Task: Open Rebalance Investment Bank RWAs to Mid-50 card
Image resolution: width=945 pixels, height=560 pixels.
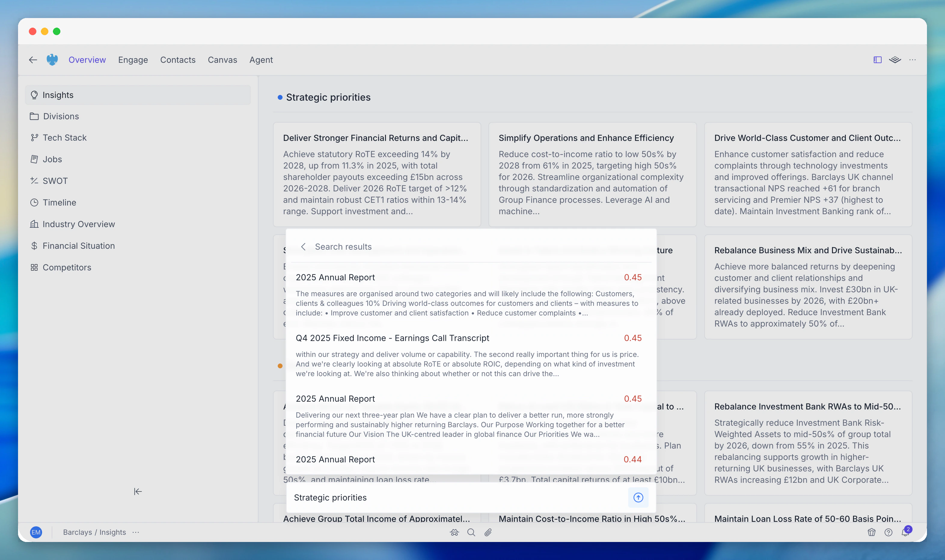Action: tap(808, 443)
